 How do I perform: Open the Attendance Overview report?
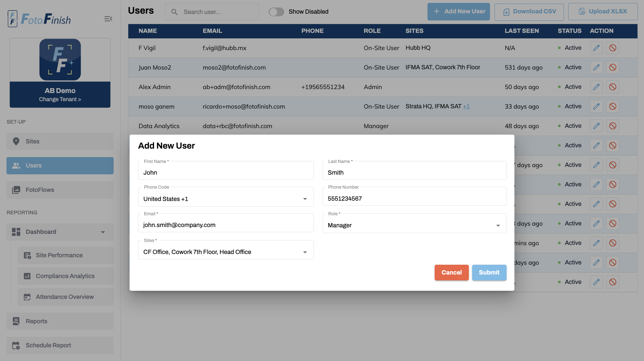pos(64,297)
